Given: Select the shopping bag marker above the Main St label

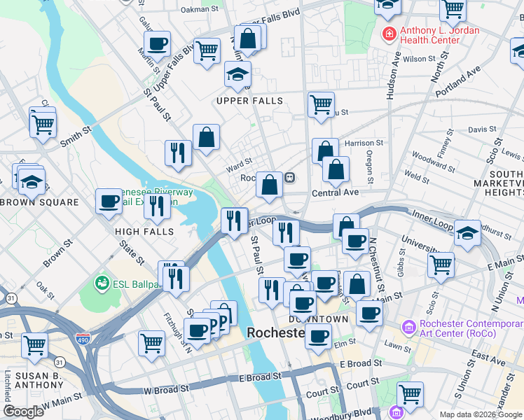Looking at the screenshot, I should pos(357,284).
